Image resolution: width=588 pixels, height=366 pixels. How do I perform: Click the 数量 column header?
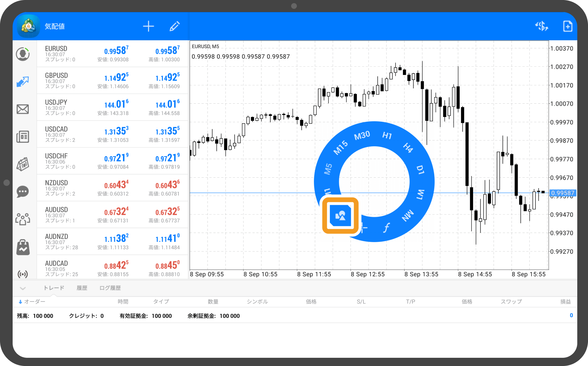click(213, 302)
